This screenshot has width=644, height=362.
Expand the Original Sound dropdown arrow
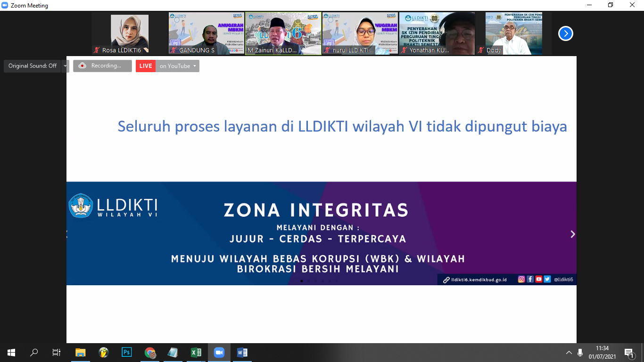point(65,66)
